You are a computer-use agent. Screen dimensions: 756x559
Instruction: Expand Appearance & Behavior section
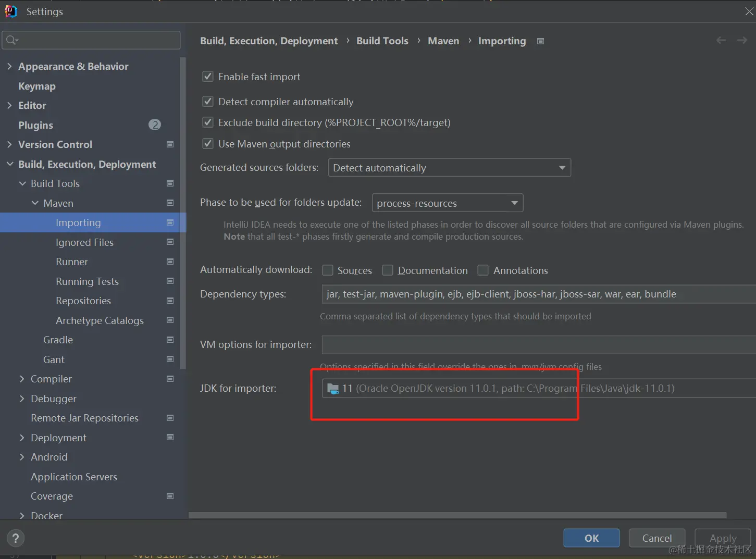click(x=9, y=66)
